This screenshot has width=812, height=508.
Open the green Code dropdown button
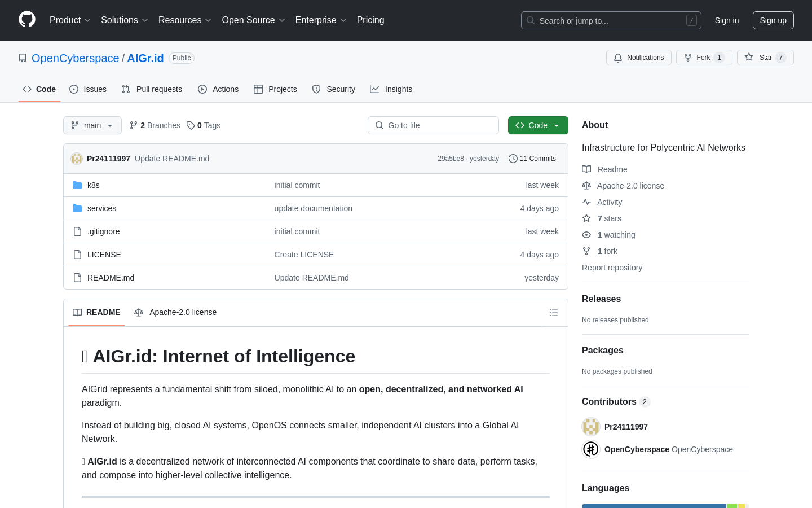click(x=538, y=125)
